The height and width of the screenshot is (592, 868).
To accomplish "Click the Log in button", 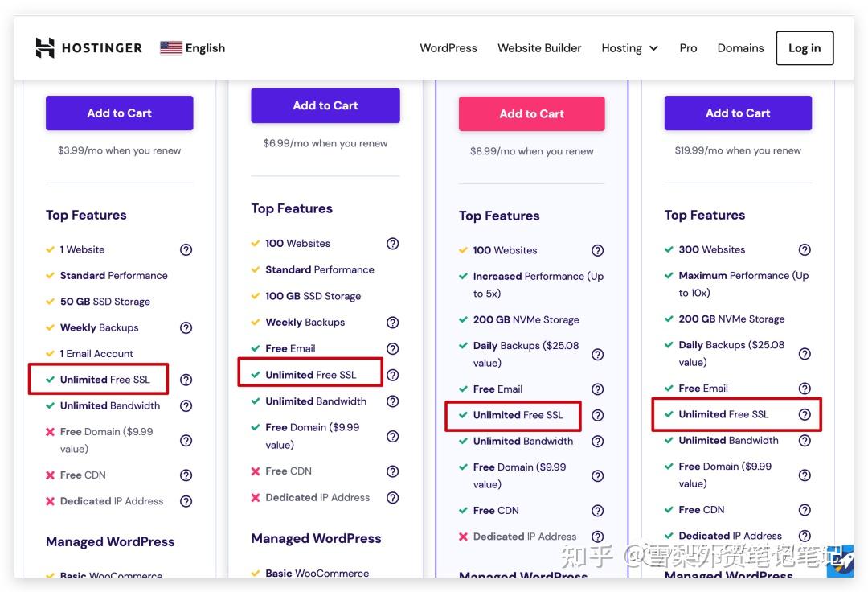I will click(x=805, y=48).
